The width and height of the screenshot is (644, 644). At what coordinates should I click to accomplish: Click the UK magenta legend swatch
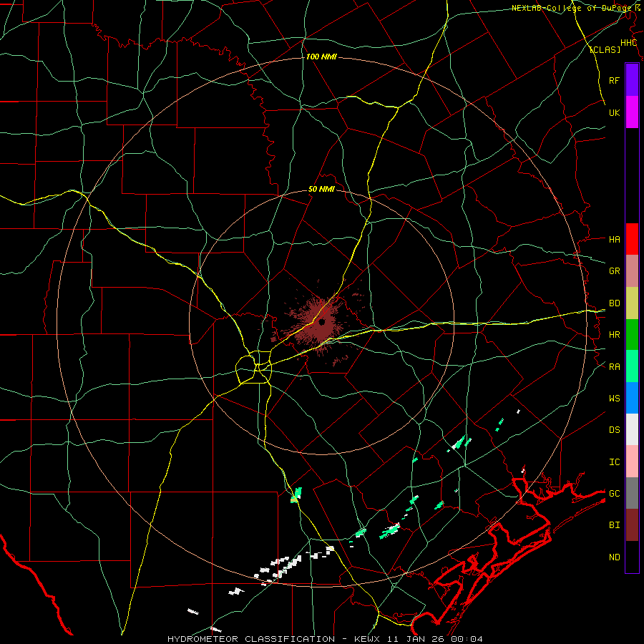[x=632, y=112]
